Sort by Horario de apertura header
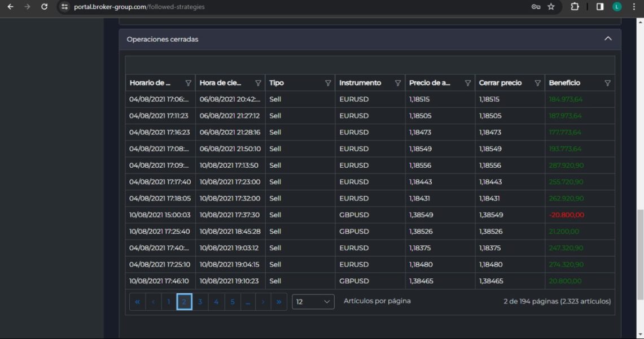This screenshot has width=644, height=339. click(x=150, y=83)
